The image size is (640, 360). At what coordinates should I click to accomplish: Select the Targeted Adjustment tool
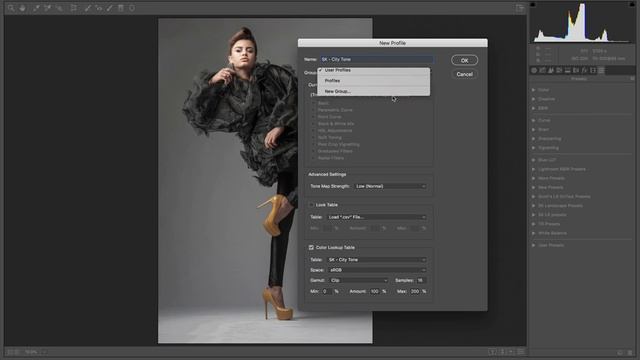(60, 8)
